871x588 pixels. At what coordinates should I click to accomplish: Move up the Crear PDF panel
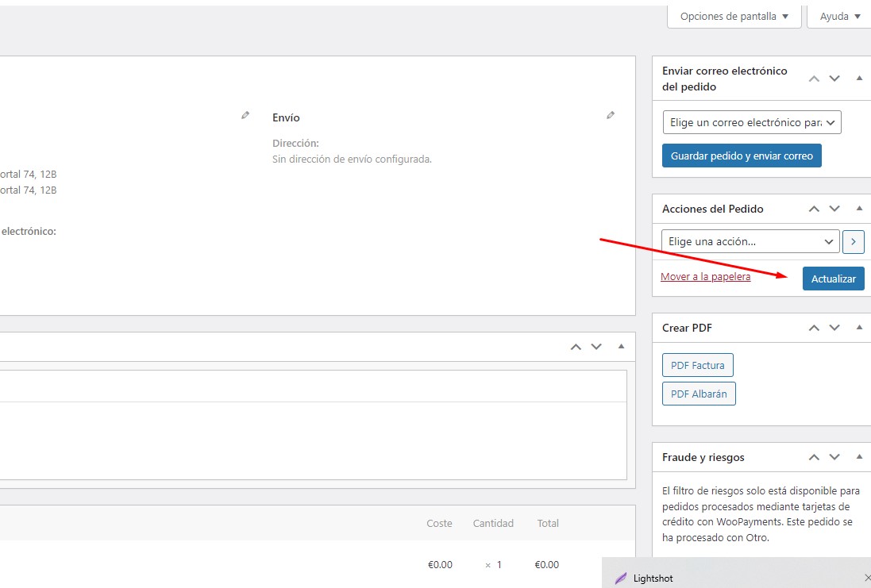814,328
